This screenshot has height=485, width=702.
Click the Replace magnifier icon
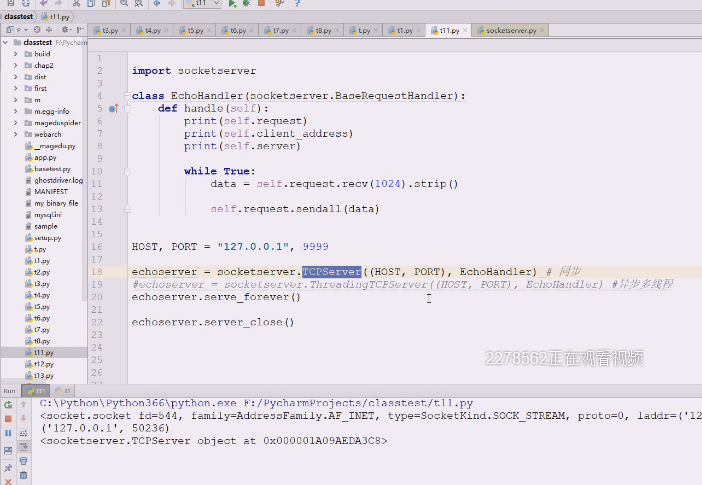pyautogui.click(x=139, y=4)
